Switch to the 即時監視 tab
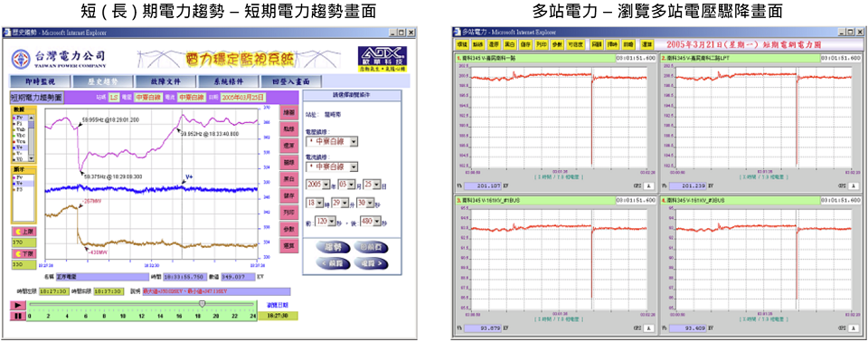 coord(40,81)
